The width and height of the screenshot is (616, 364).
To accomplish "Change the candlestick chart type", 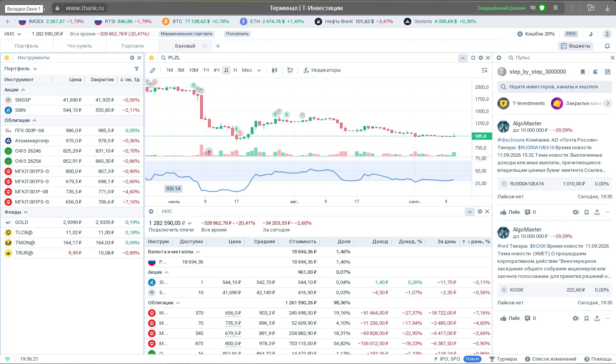I will [x=275, y=70].
